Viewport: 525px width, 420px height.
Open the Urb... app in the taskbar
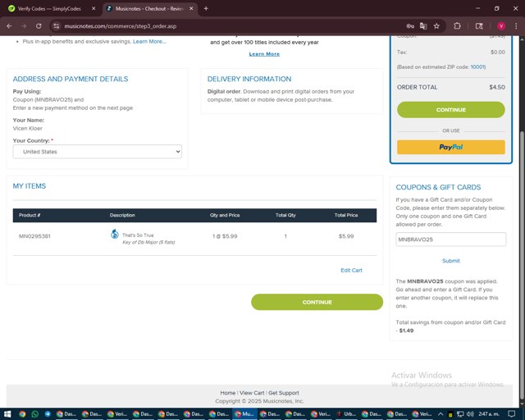click(346, 414)
